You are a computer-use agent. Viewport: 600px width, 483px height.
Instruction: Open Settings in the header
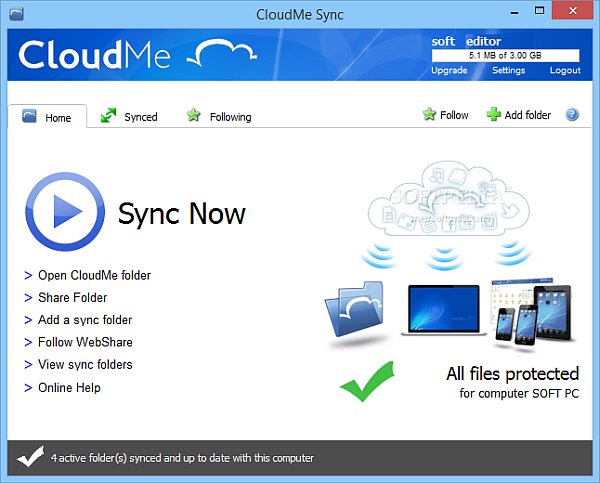(x=508, y=71)
